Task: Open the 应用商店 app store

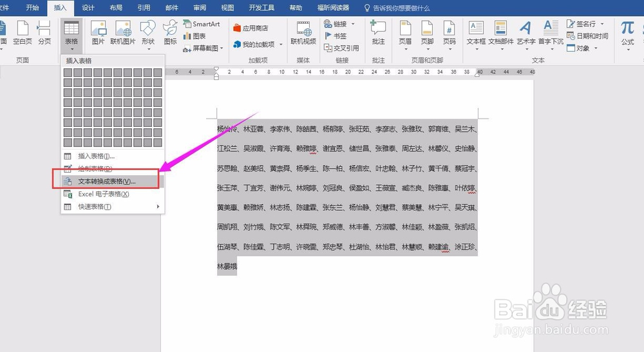Action: [251, 28]
